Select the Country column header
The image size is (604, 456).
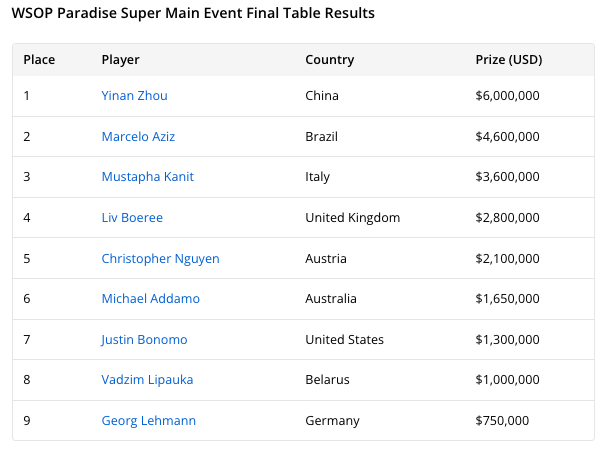click(329, 60)
